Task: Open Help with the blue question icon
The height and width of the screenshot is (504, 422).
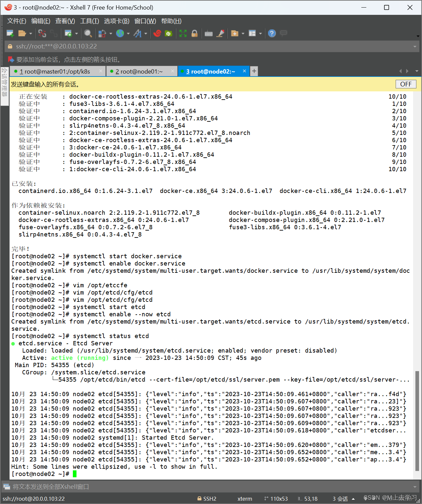Action: pos(272,33)
